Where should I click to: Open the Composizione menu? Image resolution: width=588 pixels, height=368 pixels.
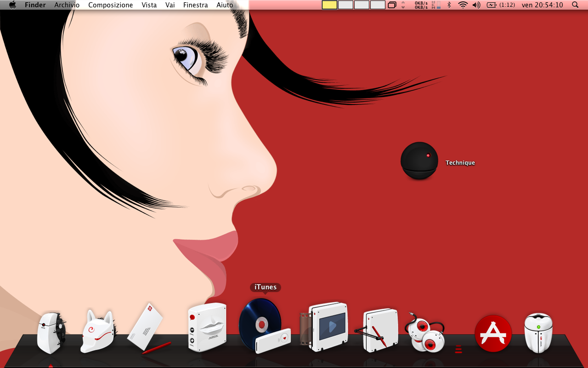(x=111, y=5)
